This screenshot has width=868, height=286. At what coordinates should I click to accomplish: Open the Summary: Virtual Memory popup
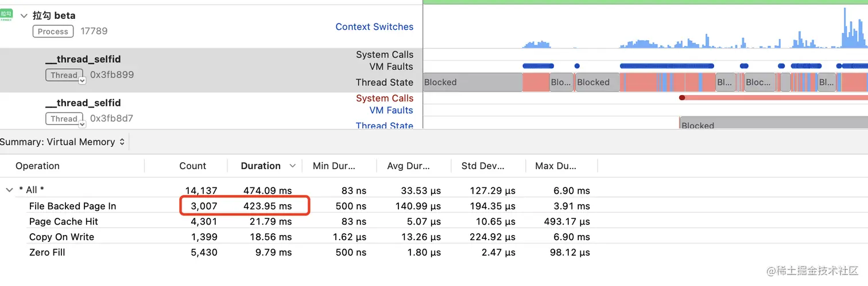pos(63,142)
